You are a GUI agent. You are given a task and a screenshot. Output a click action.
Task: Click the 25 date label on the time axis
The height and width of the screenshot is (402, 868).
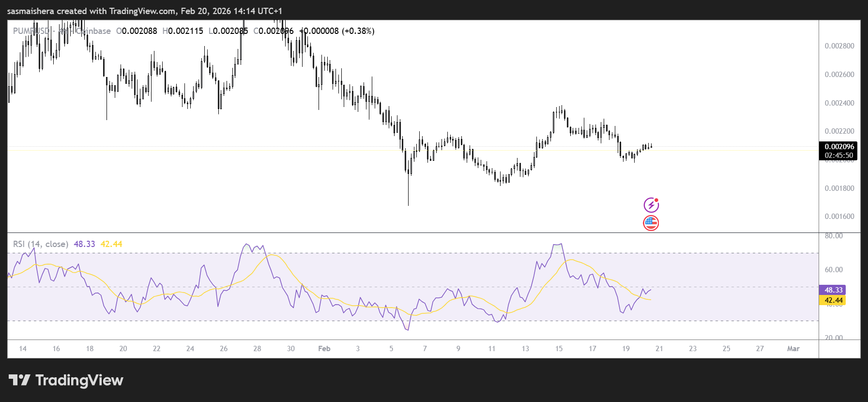click(x=727, y=349)
